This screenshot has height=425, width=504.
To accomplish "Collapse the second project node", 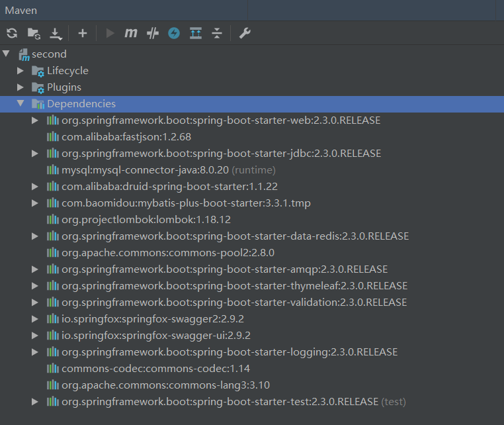I will [6, 54].
